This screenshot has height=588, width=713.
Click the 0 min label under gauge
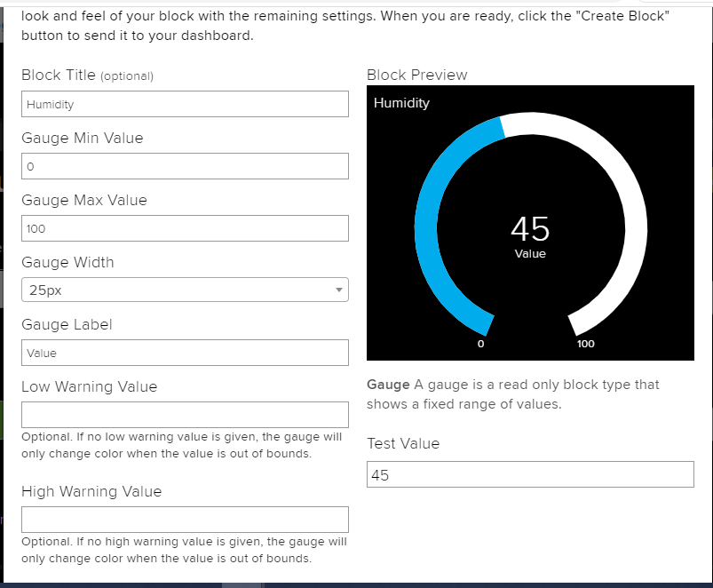(x=480, y=344)
